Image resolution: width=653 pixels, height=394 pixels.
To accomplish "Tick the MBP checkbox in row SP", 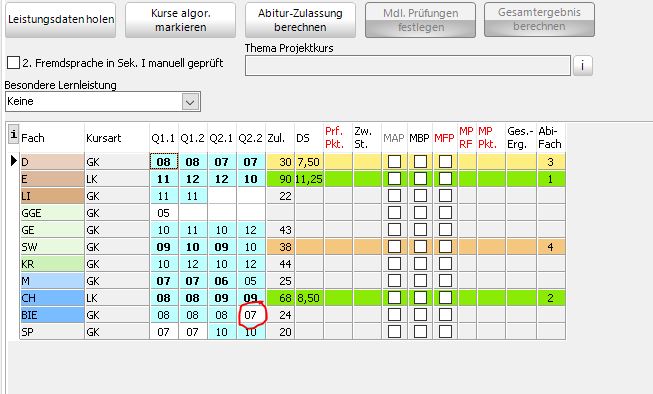I will pyautogui.click(x=420, y=332).
